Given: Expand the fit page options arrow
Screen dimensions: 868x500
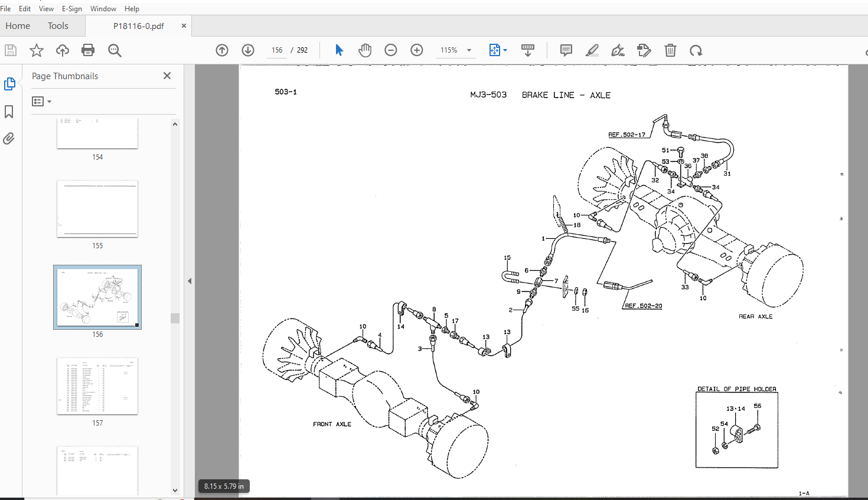Looking at the screenshot, I should [x=505, y=50].
